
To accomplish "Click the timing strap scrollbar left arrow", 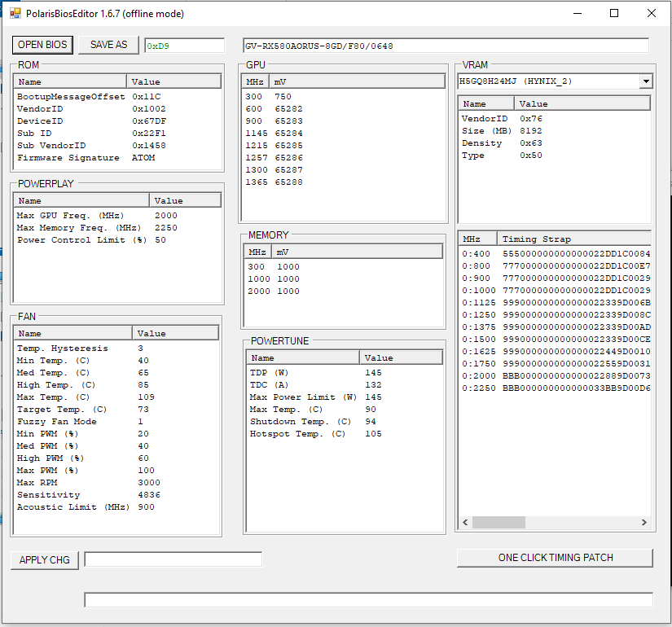I will (465, 522).
